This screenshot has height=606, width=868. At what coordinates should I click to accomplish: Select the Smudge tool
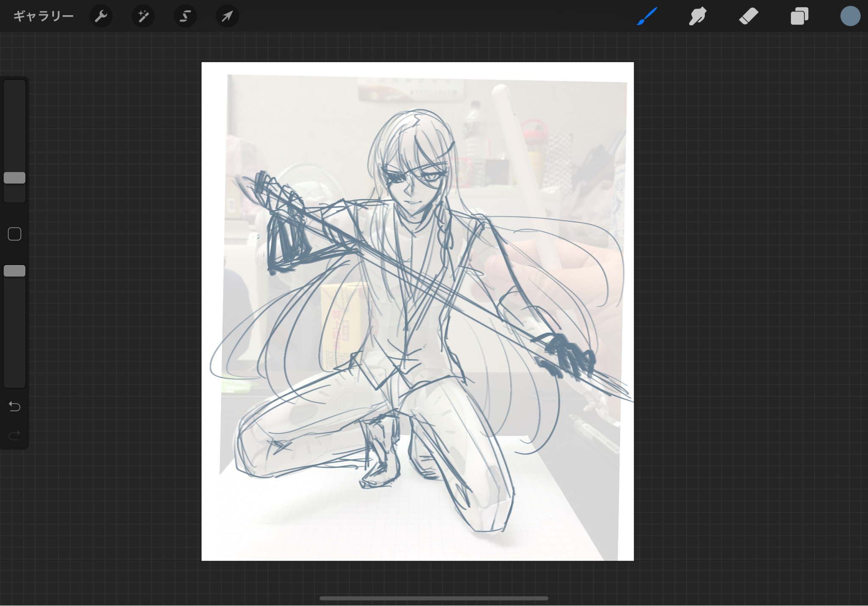[x=698, y=17]
